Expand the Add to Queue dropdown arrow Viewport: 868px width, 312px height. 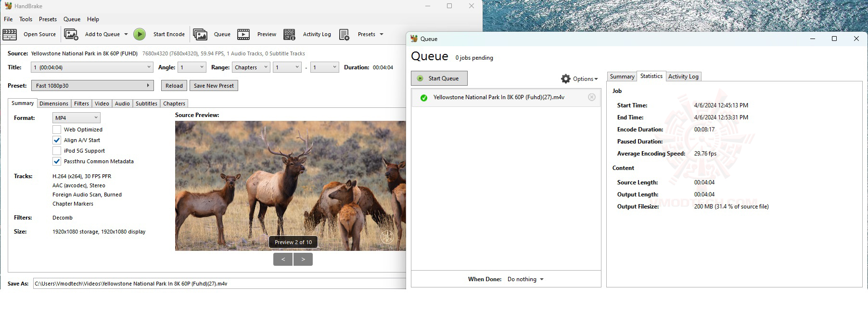126,34
